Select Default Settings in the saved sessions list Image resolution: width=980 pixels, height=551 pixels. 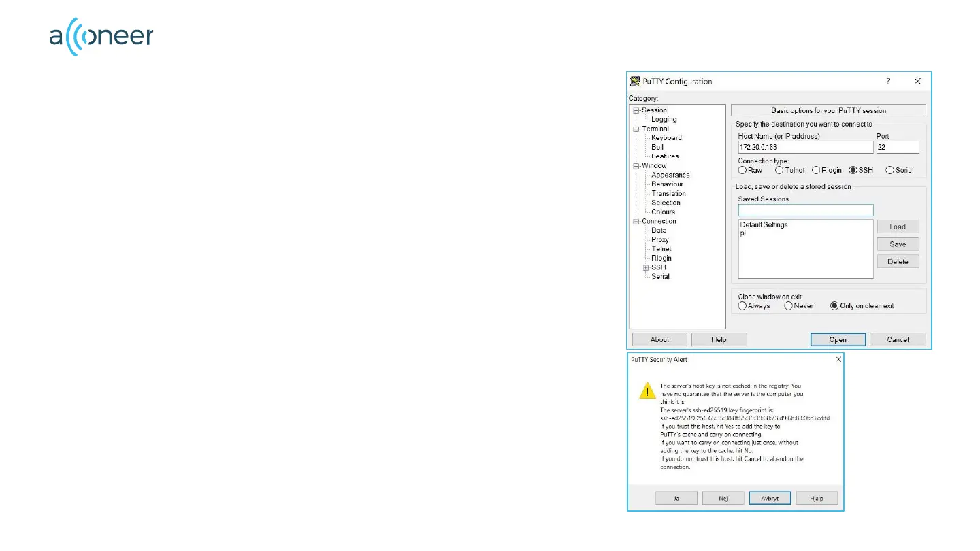tap(764, 224)
